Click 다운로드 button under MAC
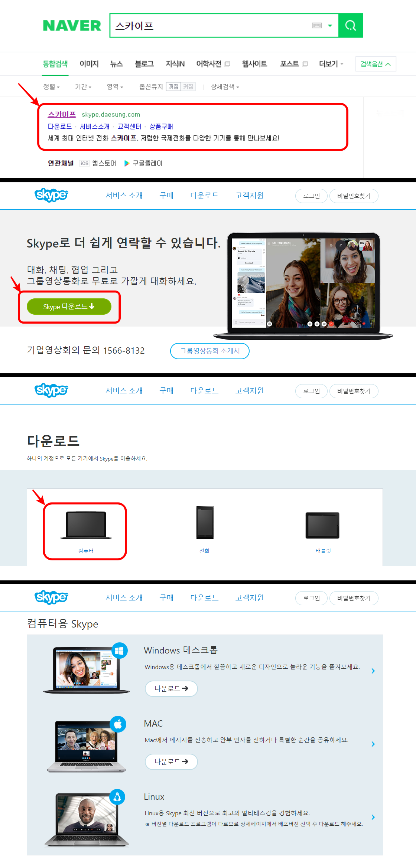 (x=171, y=761)
